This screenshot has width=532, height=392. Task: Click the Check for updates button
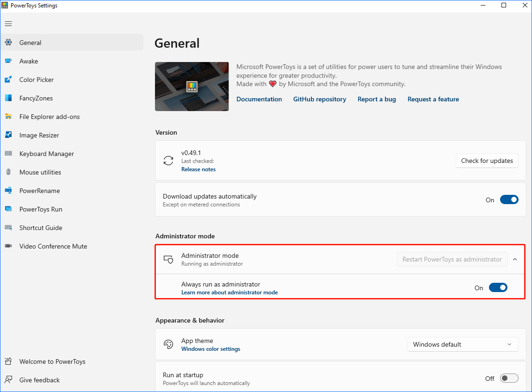[487, 161]
